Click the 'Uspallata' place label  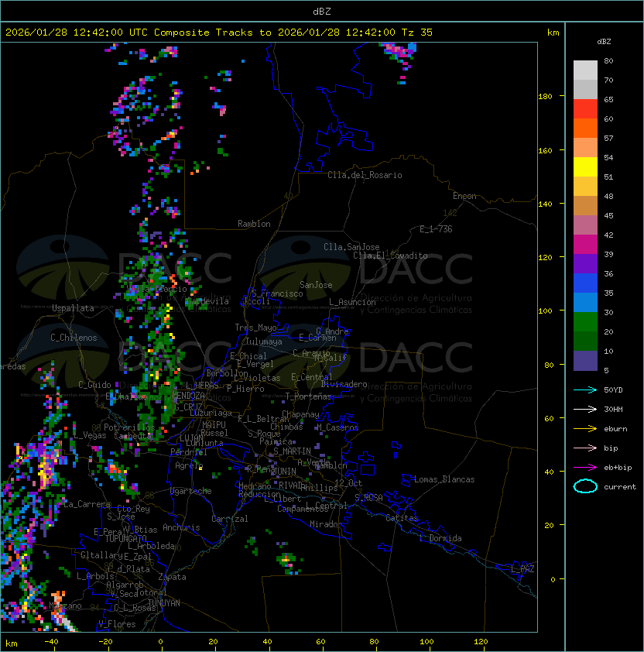(73, 308)
